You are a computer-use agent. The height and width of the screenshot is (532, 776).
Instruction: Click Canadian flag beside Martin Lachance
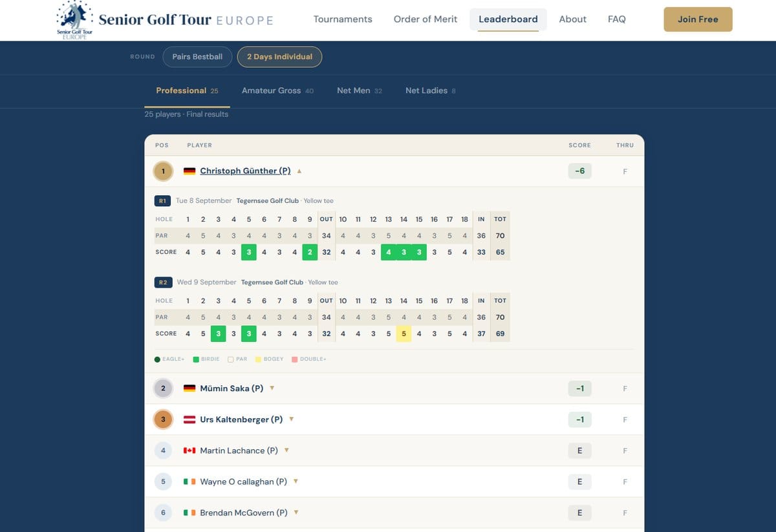[189, 451]
